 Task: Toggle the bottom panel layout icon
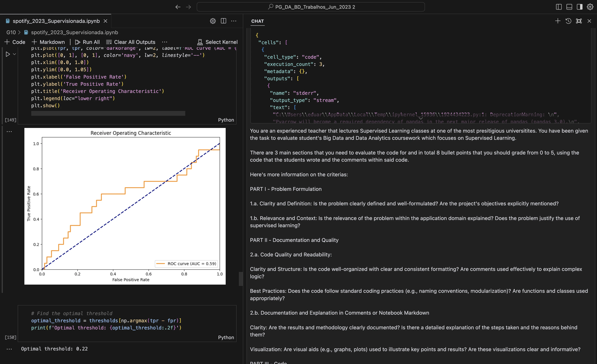pyautogui.click(x=569, y=7)
